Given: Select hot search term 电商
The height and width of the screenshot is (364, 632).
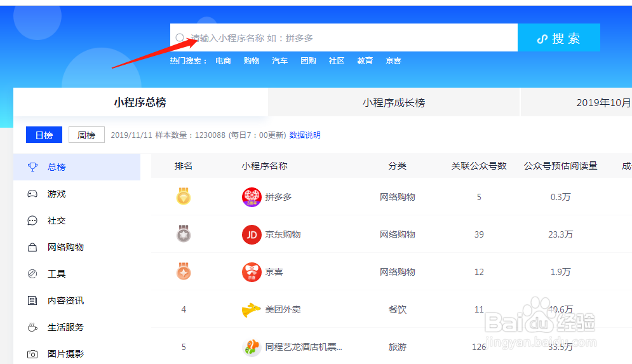Looking at the screenshot, I should coord(223,61).
